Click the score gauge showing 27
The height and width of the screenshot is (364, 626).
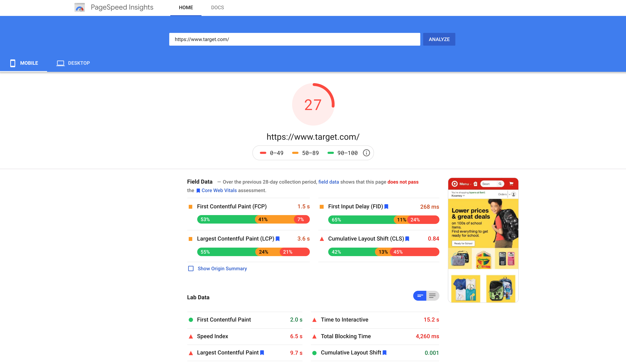pos(313,105)
